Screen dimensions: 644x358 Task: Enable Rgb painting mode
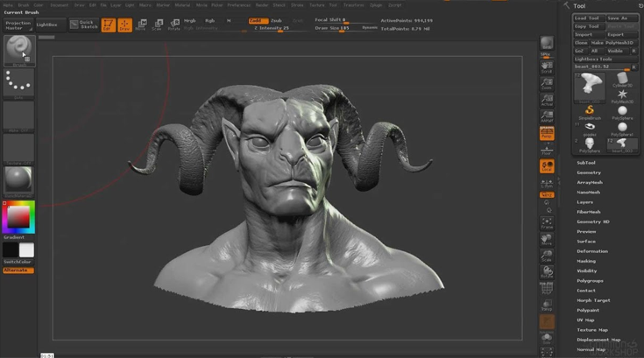pyautogui.click(x=210, y=21)
